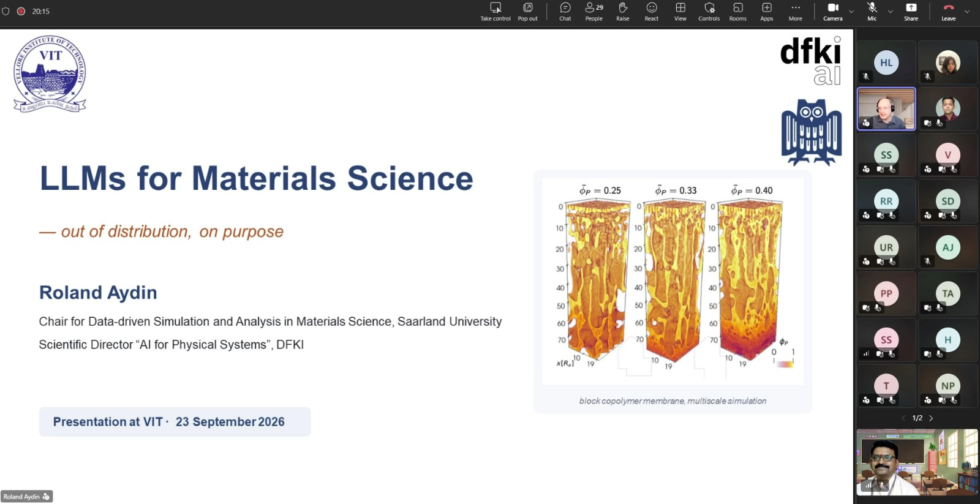Select the RR participant tile
Viewport: 980px width, 504px height.
coord(886,201)
